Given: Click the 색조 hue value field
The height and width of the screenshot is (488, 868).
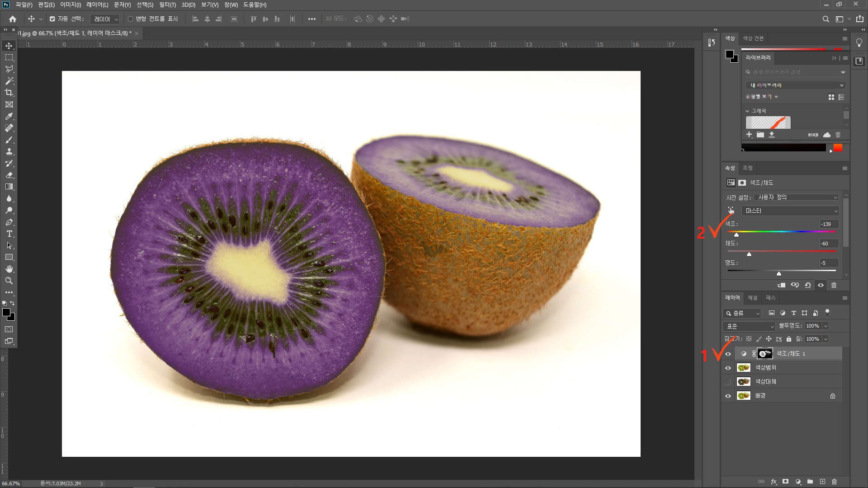Looking at the screenshot, I should click(x=829, y=224).
